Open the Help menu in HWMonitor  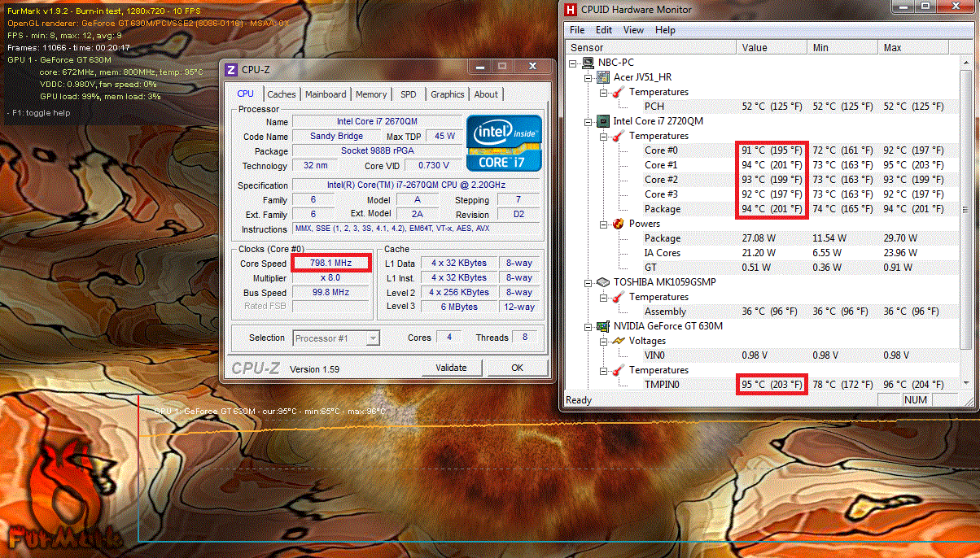click(665, 30)
